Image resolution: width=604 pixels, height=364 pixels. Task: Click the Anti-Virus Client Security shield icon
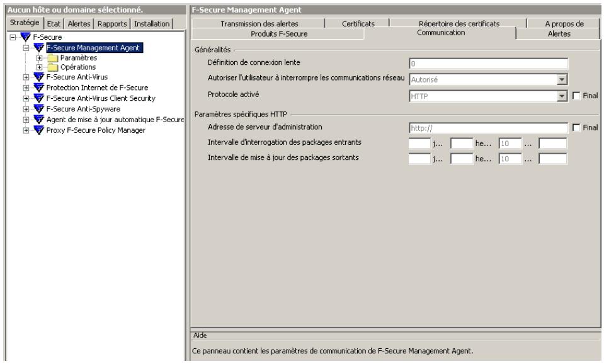coord(39,98)
